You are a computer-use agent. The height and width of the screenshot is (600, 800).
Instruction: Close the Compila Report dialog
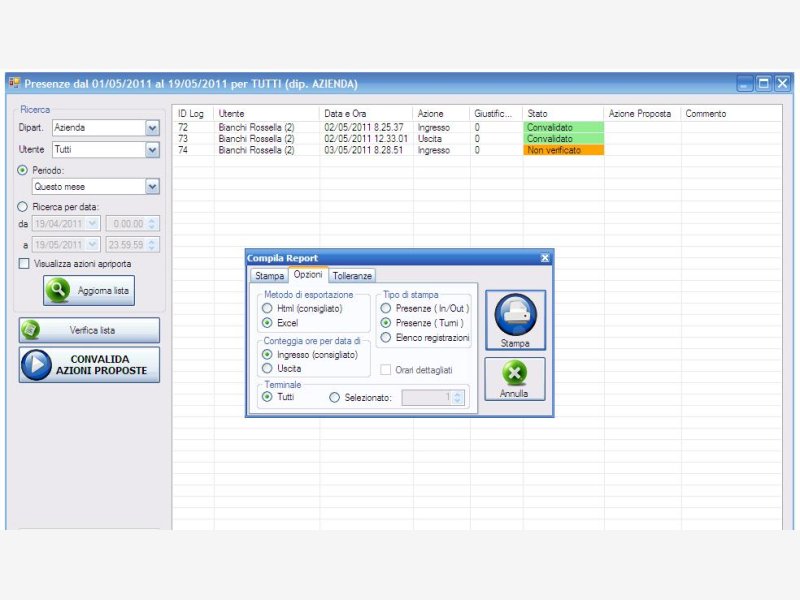click(x=545, y=258)
